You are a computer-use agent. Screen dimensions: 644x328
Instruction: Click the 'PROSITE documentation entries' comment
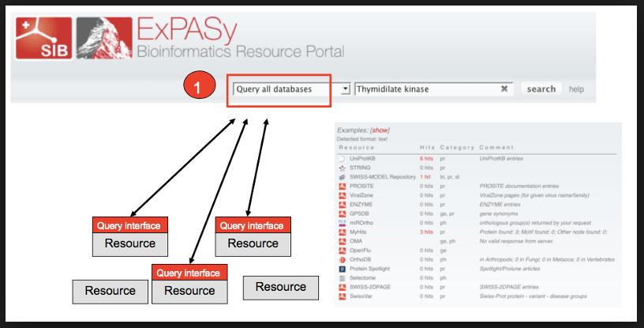coord(519,186)
